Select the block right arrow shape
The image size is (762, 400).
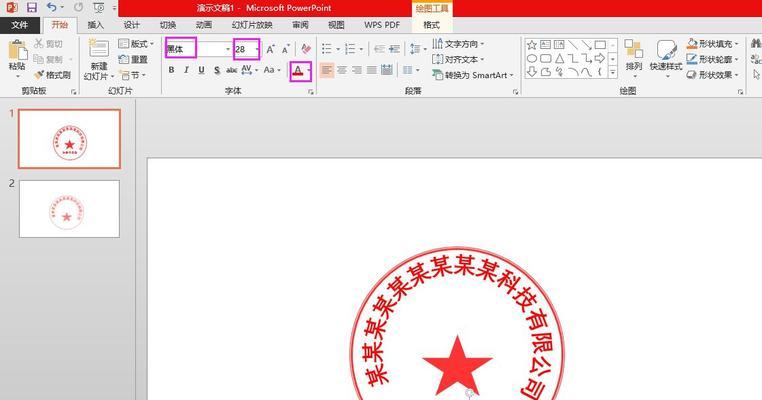point(600,59)
